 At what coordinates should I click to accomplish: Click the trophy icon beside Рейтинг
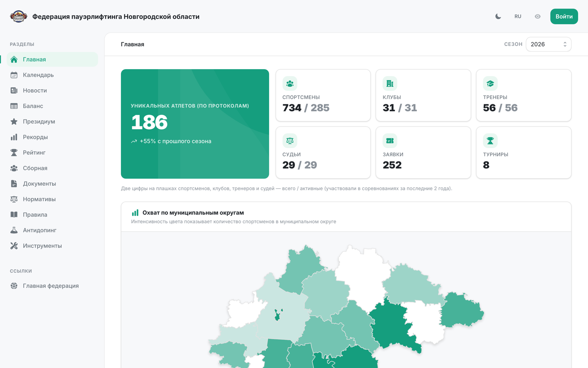click(x=14, y=153)
